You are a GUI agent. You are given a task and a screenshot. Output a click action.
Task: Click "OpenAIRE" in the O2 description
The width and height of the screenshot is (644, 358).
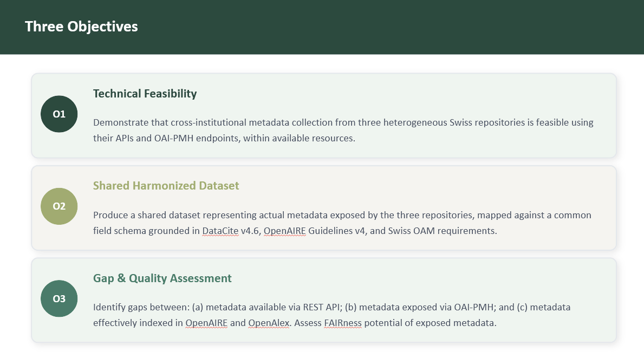pos(284,231)
